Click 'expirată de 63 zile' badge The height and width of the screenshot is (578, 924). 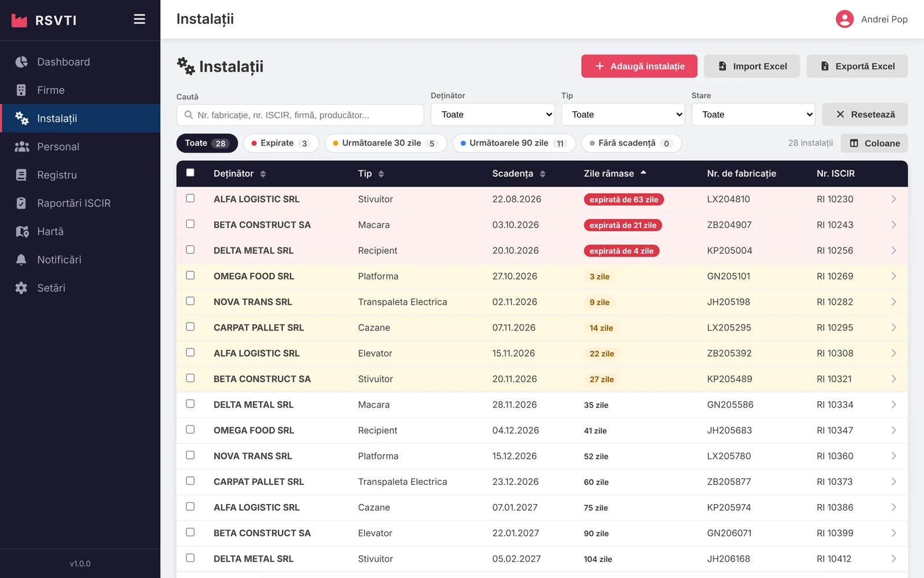point(624,199)
